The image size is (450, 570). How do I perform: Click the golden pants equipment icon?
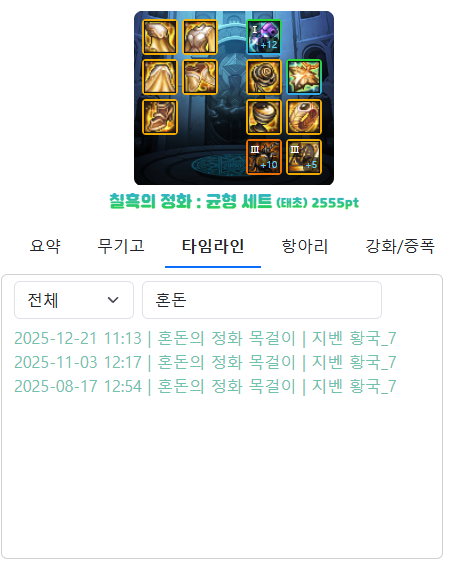pos(160,77)
